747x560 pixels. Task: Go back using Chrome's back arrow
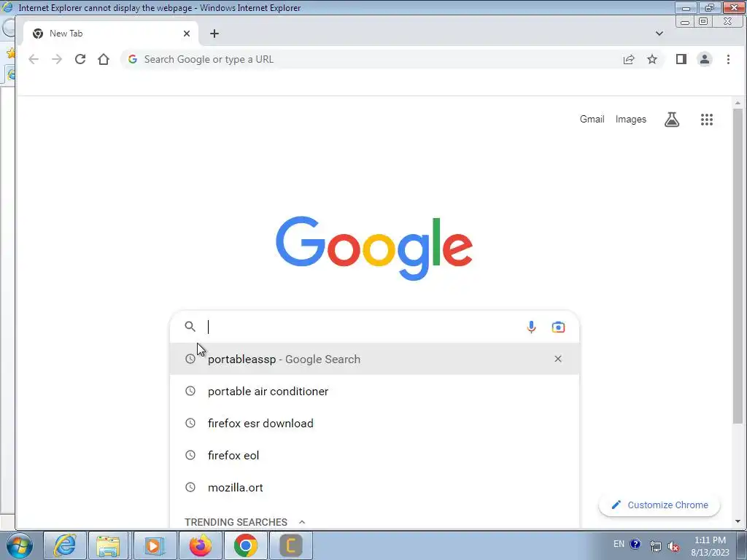click(34, 59)
